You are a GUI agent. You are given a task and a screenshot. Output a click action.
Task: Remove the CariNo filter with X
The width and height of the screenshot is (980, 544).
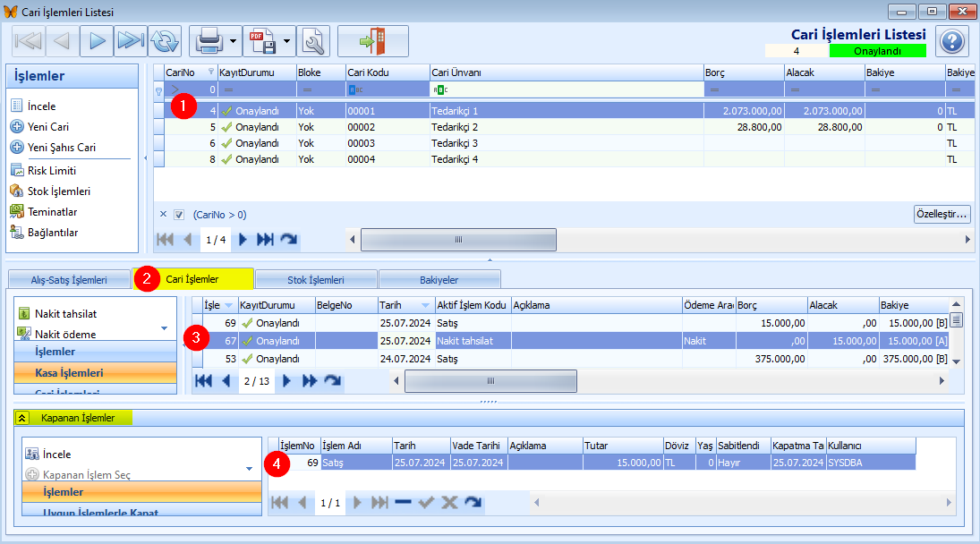point(163,214)
